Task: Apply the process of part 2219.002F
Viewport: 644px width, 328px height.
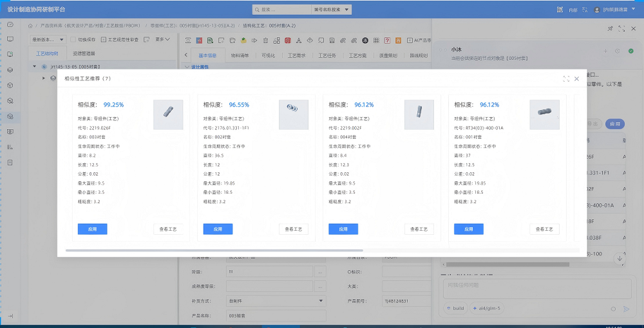Action: point(343,229)
